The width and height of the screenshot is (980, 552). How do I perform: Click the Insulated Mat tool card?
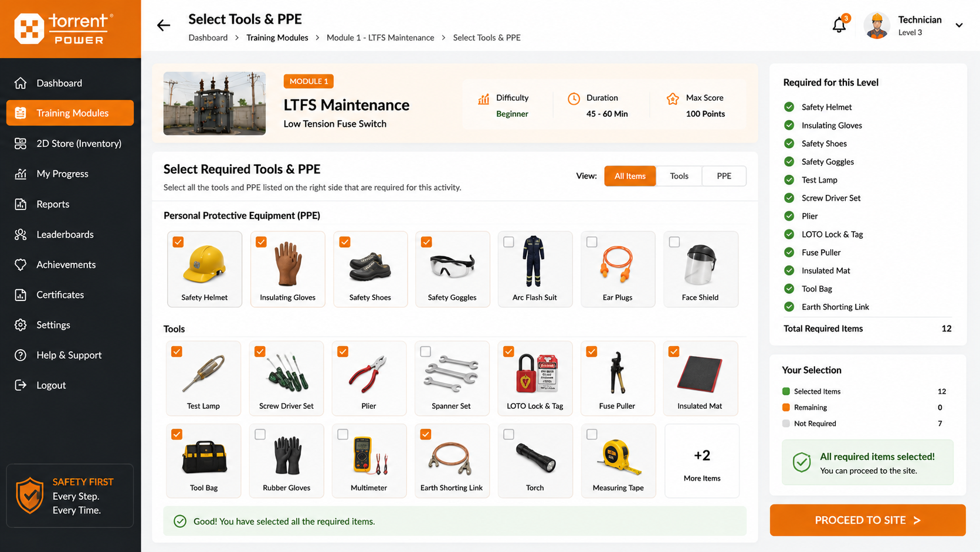[700, 378]
